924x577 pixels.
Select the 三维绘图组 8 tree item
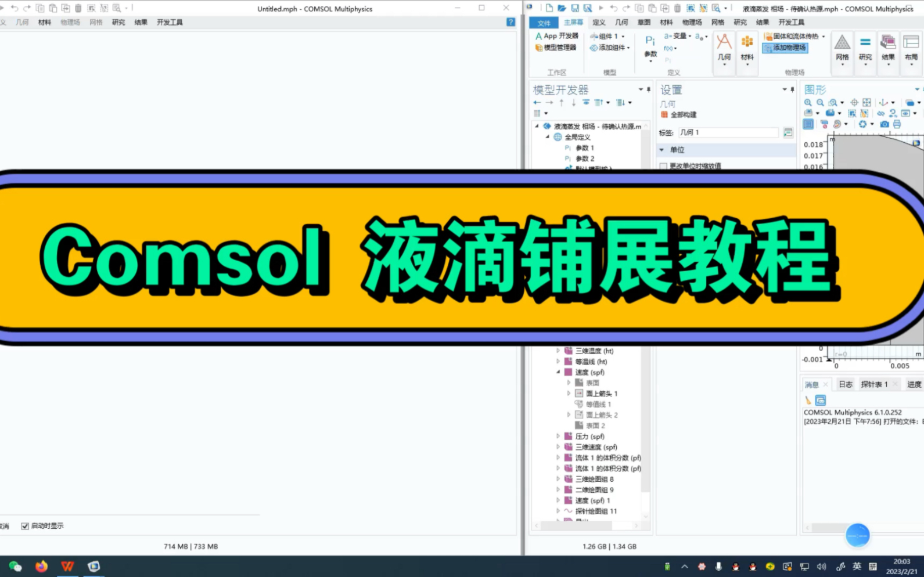tap(594, 479)
